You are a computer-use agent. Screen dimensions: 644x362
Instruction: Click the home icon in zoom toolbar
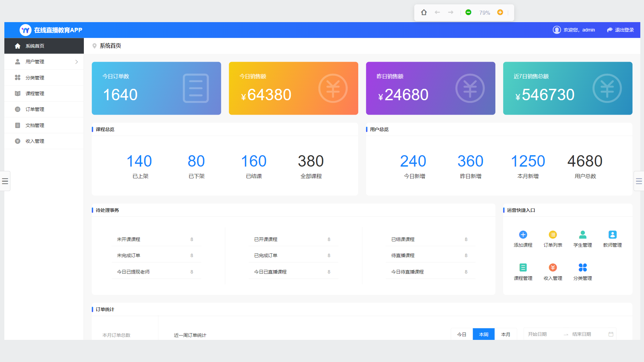point(424,12)
